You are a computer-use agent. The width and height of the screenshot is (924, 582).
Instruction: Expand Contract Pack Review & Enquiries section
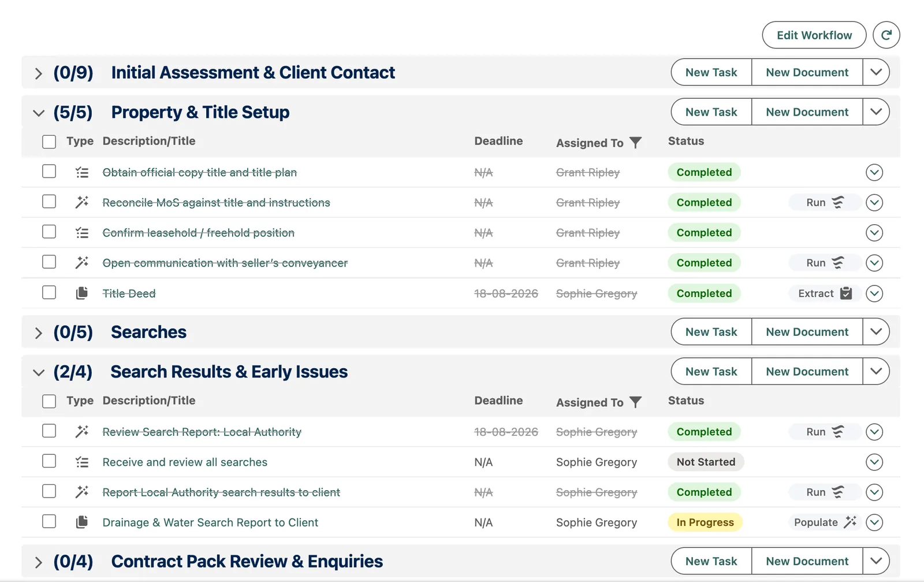pyautogui.click(x=38, y=562)
